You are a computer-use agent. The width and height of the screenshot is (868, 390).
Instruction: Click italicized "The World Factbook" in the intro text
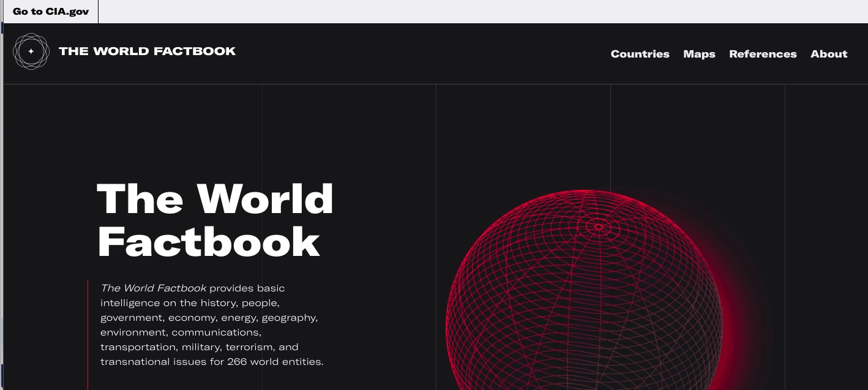[x=153, y=288]
